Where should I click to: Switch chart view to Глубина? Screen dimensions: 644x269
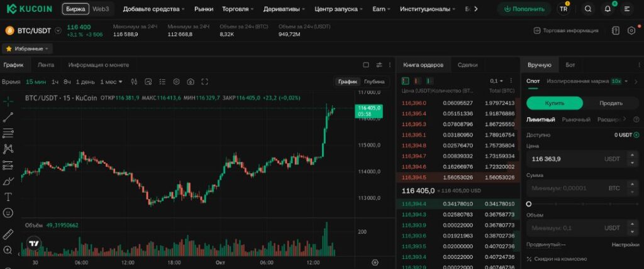pyautogui.click(x=374, y=82)
